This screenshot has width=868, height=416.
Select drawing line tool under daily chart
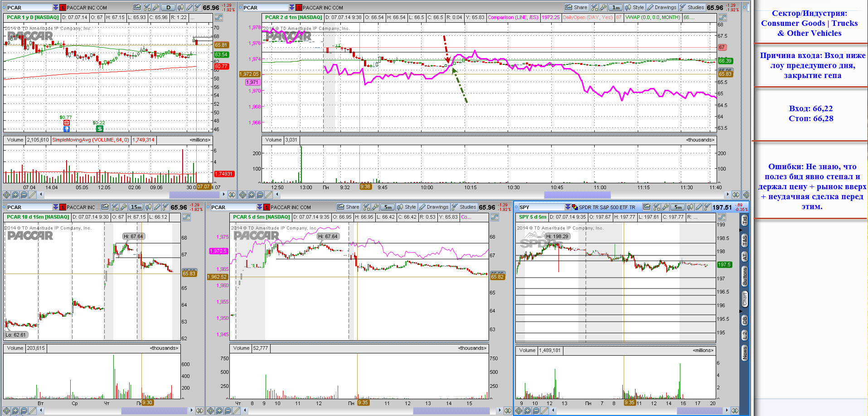(32, 195)
